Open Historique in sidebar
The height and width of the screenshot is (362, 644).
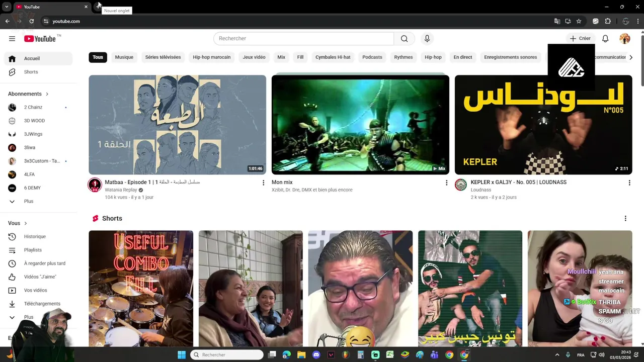pyautogui.click(x=39, y=236)
